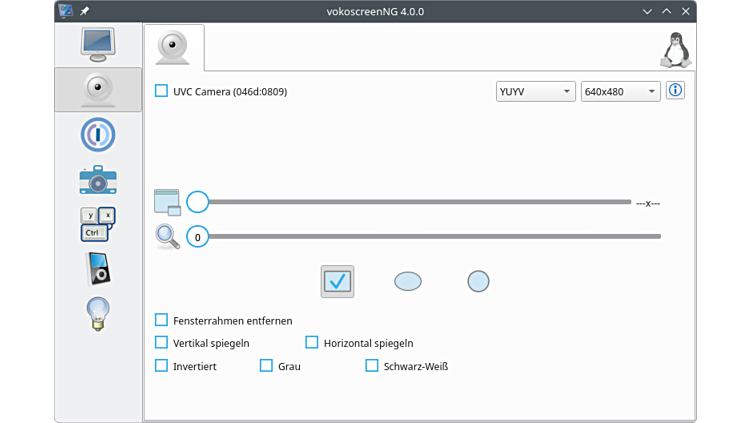Select the ellipse camera window shape
752x423 pixels.
(408, 281)
